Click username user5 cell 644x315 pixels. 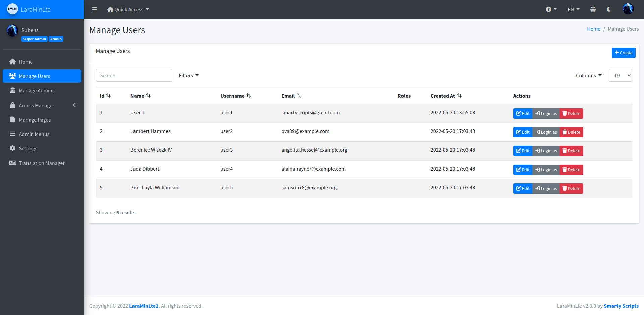(226, 188)
